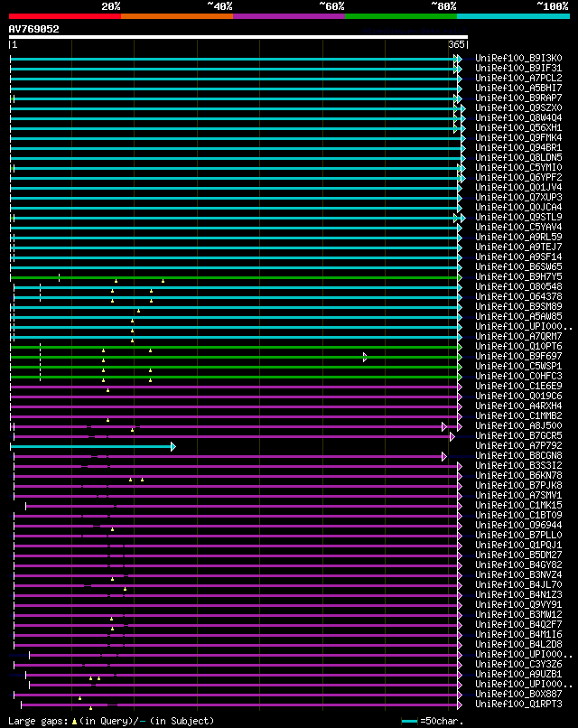Open hit UniRef100_B9IF31
578x728 pixels.
(518, 69)
